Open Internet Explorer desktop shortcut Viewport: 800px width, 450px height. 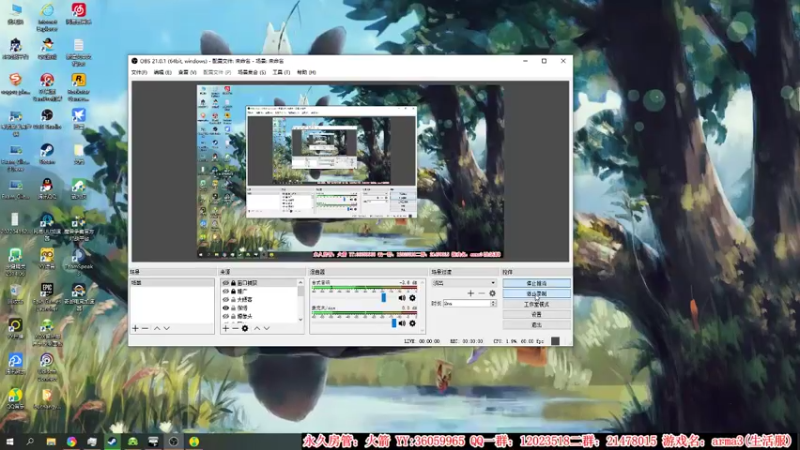point(47,15)
